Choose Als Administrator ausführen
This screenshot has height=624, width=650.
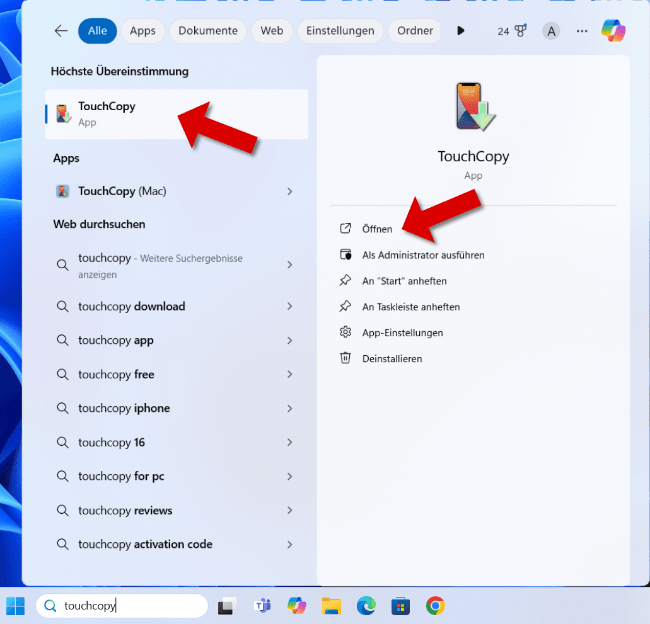tap(423, 255)
